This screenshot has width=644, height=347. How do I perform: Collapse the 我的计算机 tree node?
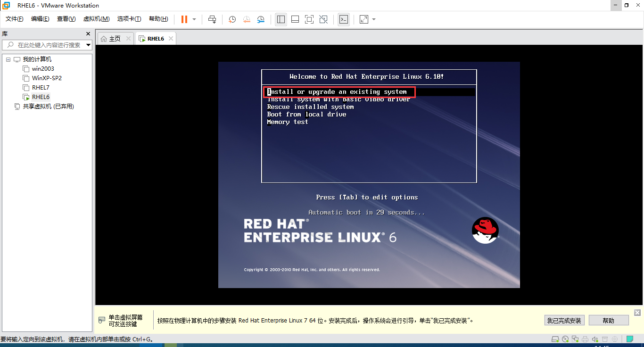coord(8,59)
